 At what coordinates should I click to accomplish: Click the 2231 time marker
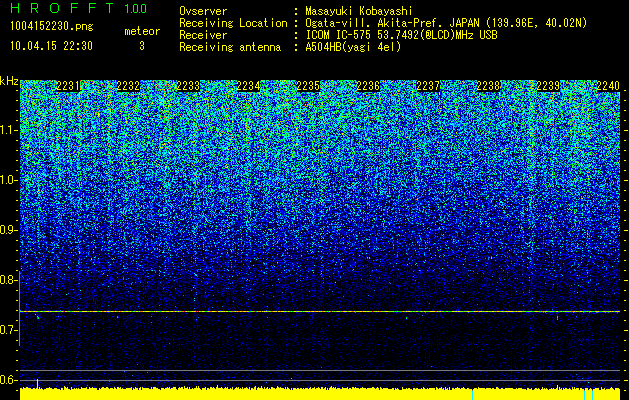pos(68,86)
